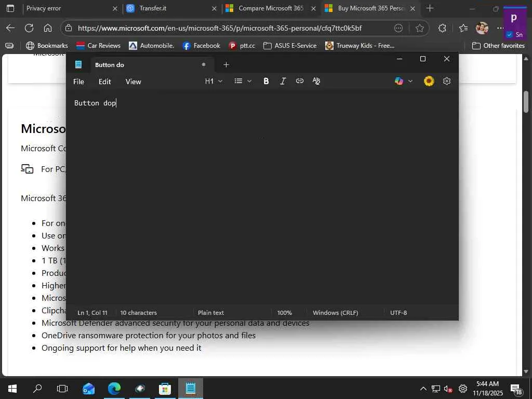
Task: Close the Privacy error tab
Action: click(x=115, y=8)
